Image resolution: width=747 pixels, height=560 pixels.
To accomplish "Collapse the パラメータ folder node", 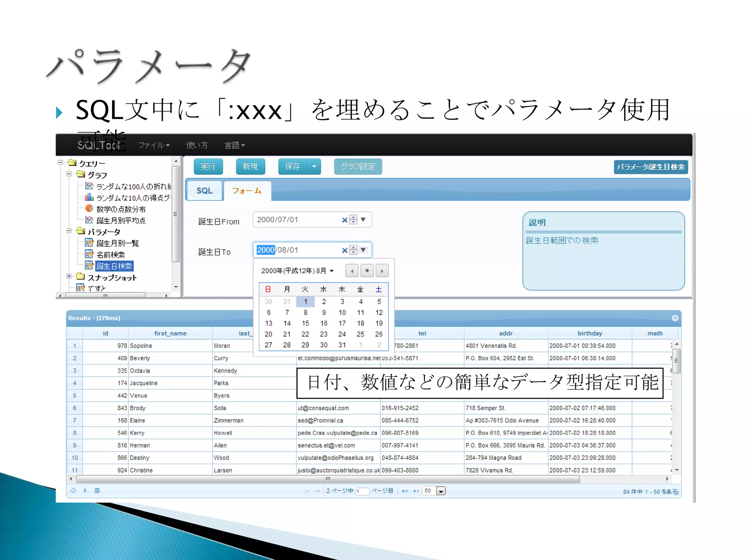I will pos(69,231).
